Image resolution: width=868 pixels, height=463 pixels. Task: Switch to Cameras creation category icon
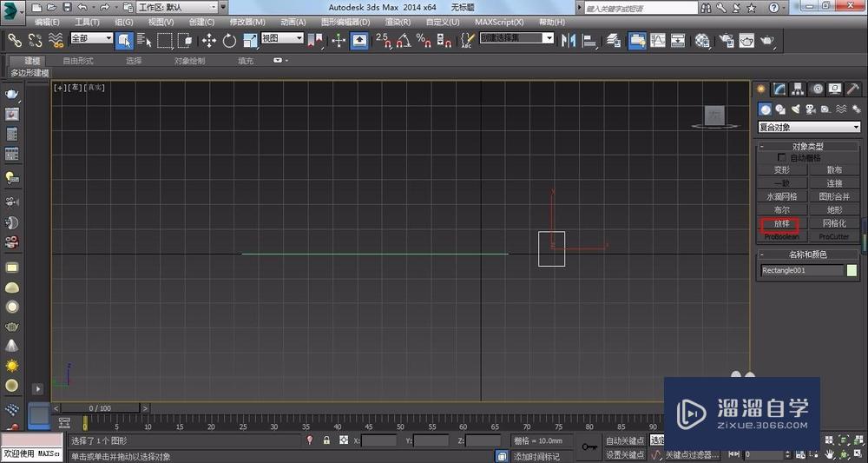pos(810,109)
